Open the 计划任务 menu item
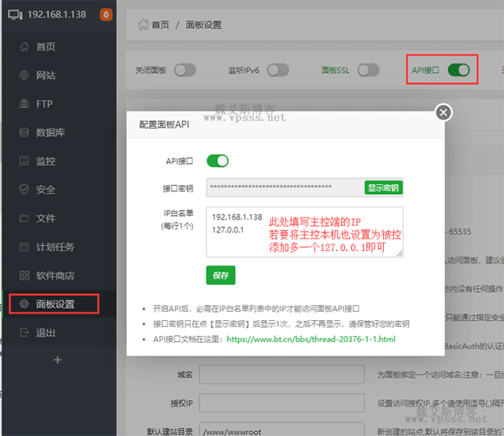The height and width of the screenshot is (436, 504). [55, 247]
